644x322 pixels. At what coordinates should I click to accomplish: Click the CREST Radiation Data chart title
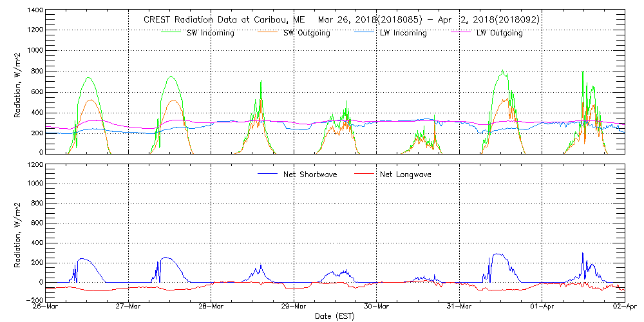(x=341, y=20)
